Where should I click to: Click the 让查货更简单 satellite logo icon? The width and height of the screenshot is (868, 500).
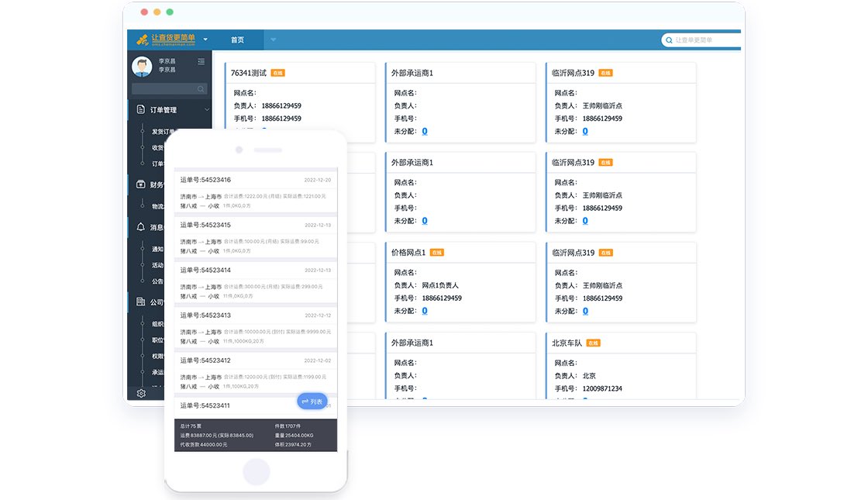[x=143, y=40]
